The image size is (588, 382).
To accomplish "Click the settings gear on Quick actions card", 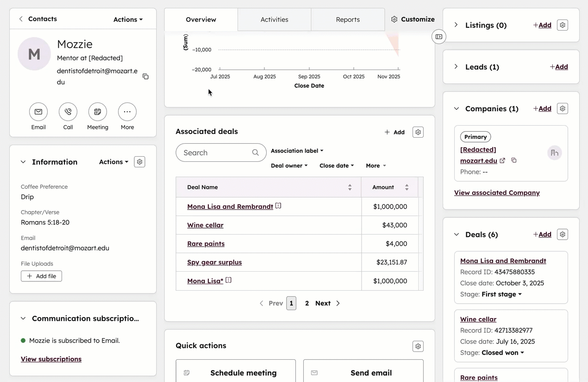I will [x=418, y=346].
